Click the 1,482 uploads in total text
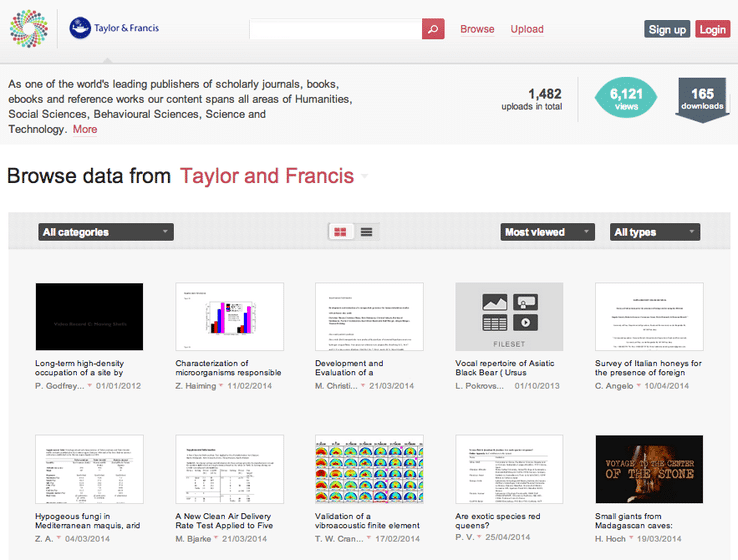738x560 pixels. [532, 99]
